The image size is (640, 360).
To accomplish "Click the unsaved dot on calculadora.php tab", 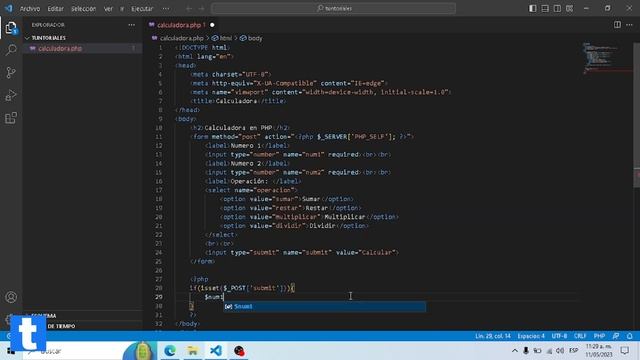I will [x=212, y=25].
